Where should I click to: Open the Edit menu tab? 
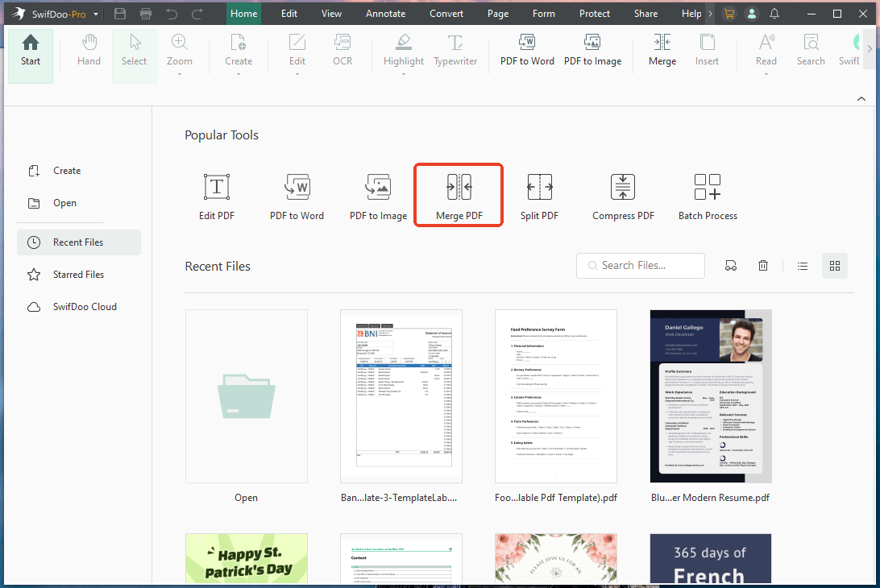289,14
